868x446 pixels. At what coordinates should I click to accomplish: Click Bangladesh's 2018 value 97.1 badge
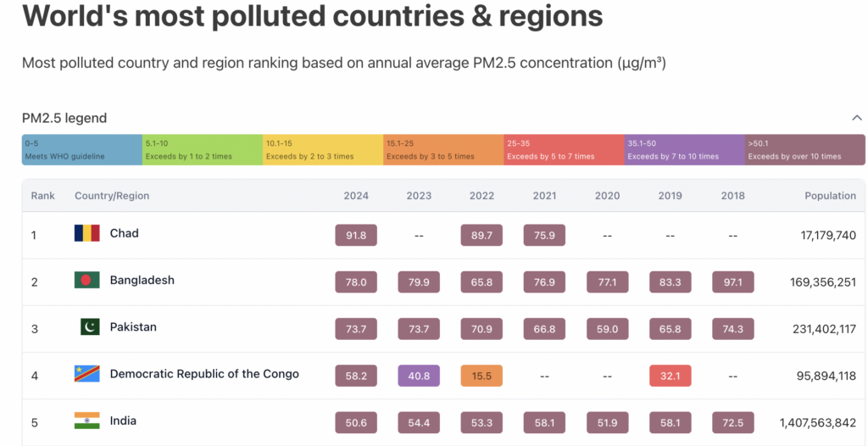point(732,282)
